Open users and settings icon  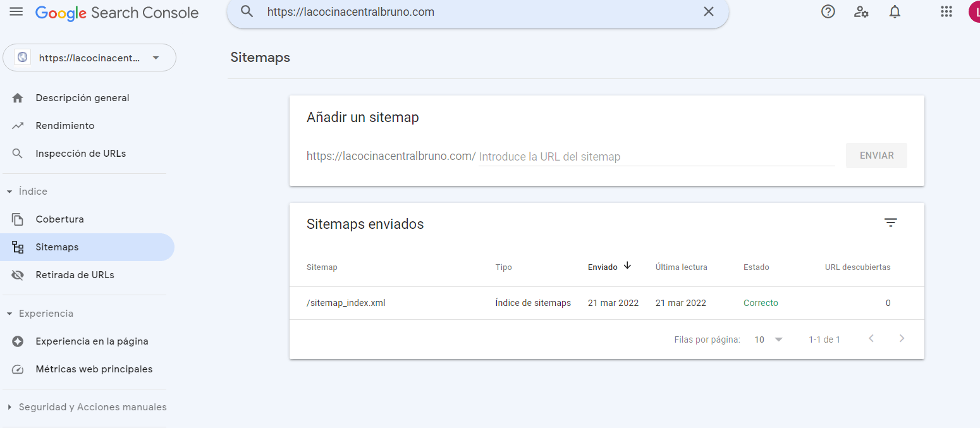[x=861, y=11]
